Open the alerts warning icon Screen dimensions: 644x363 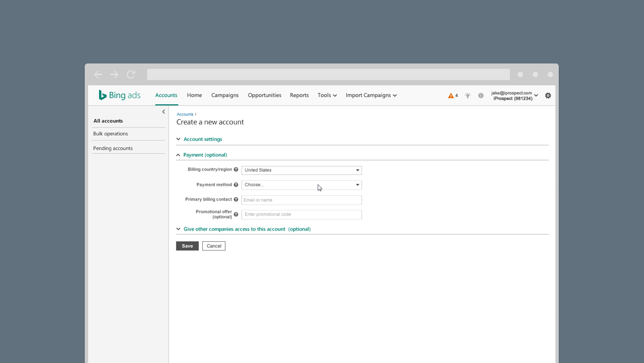pos(451,96)
